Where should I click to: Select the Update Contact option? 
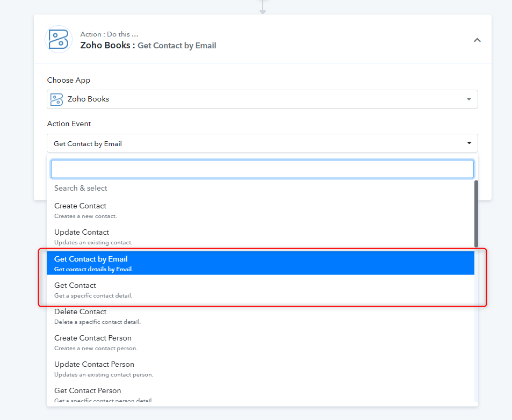tap(261, 237)
